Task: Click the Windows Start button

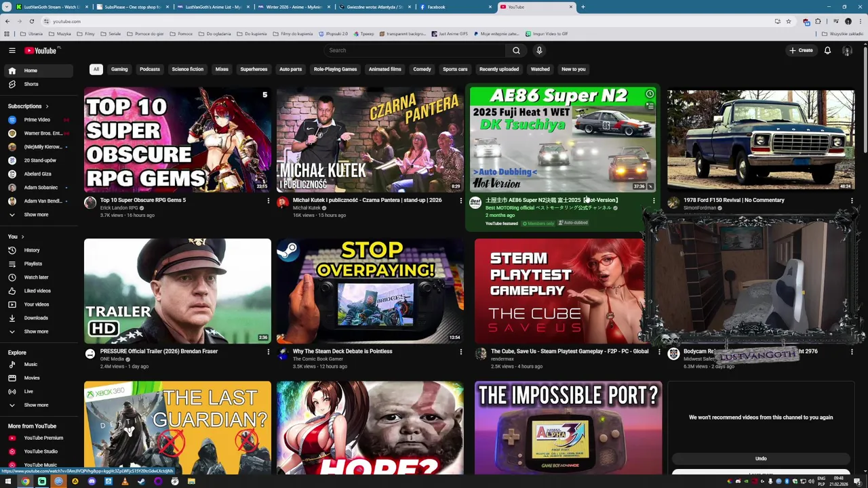Action: tap(9, 481)
